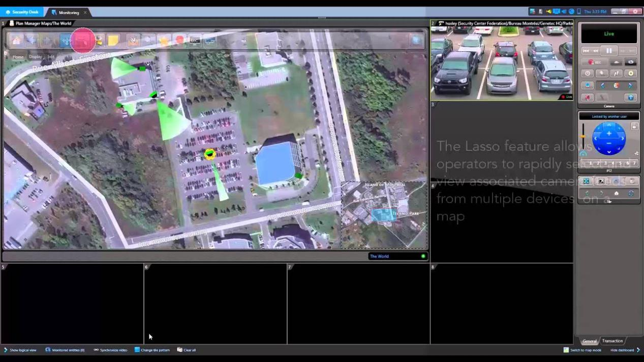Expand Show logical view panel
This screenshot has height=362, width=644.
click(x=20, y=350)
